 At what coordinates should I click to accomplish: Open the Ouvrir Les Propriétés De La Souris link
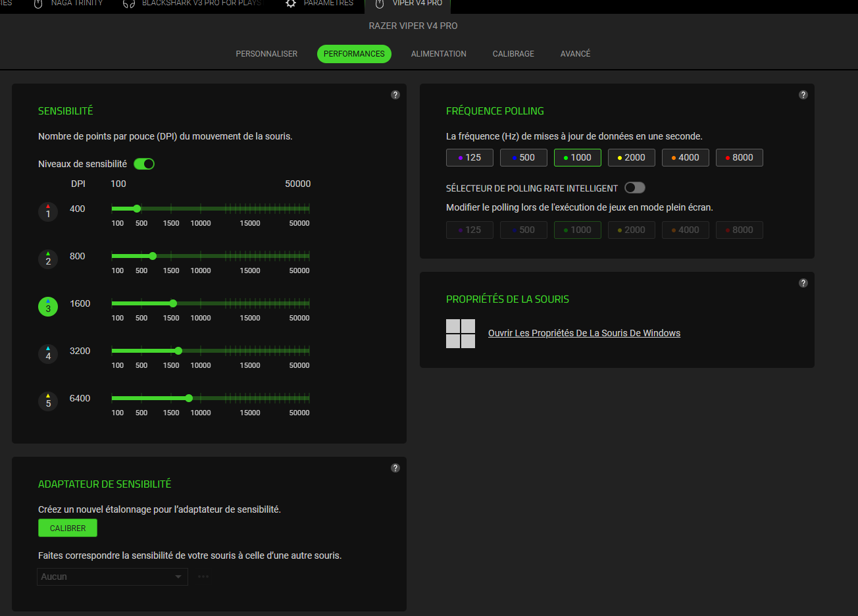click(x=584, y=333)
